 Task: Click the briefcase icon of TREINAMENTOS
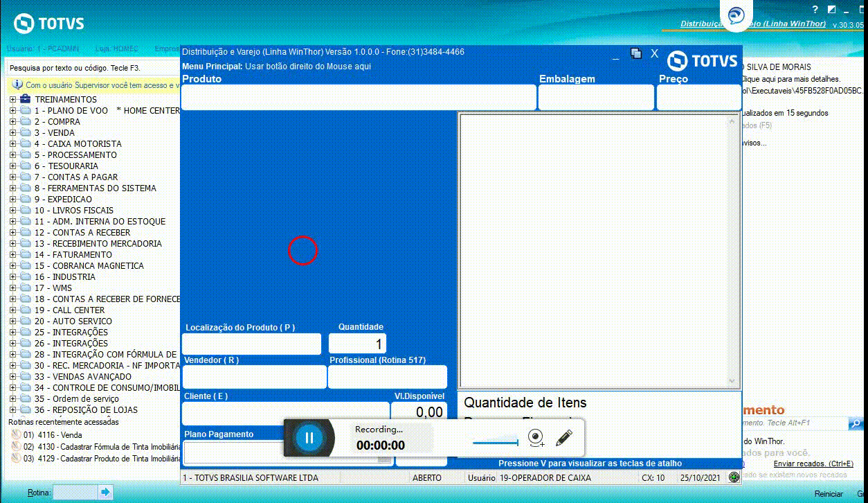[x=25, y=99]
